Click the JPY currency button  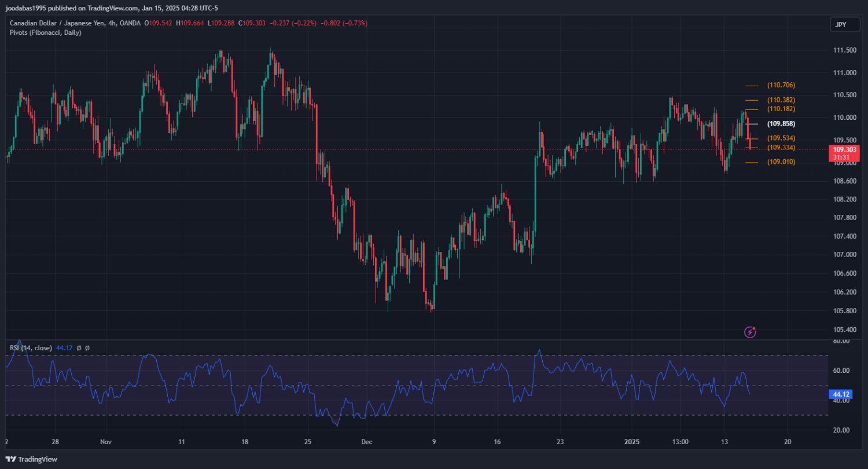pyautogui.click(x=840, y=24)
